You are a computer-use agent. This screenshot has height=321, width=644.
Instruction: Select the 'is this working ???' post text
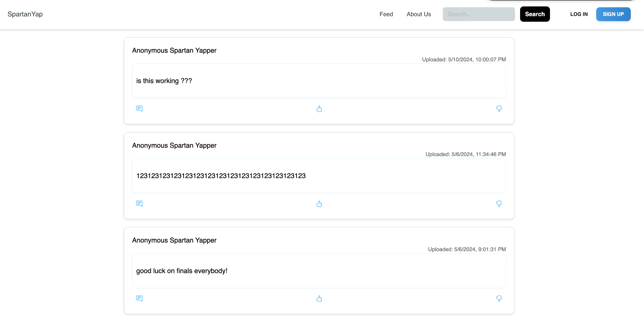click(x=164, y=81)
